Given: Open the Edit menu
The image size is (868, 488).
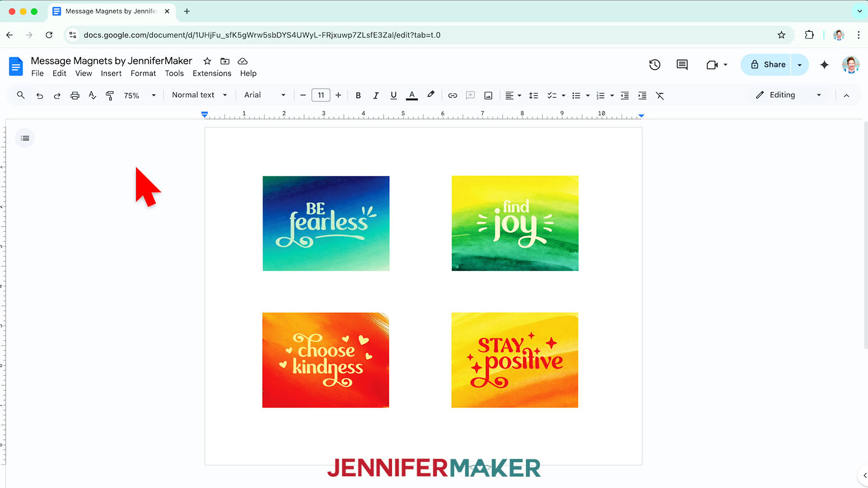Looking at the screenshot, I should click(x=59, y=73).
